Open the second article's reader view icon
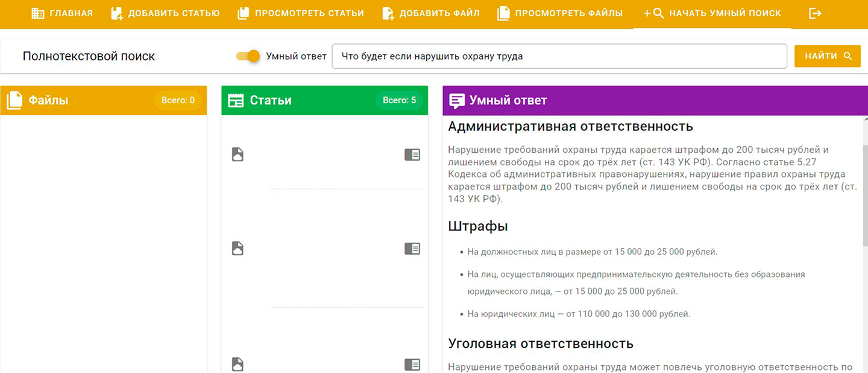Screen dimensions: 868x373 tap(412, 249)
